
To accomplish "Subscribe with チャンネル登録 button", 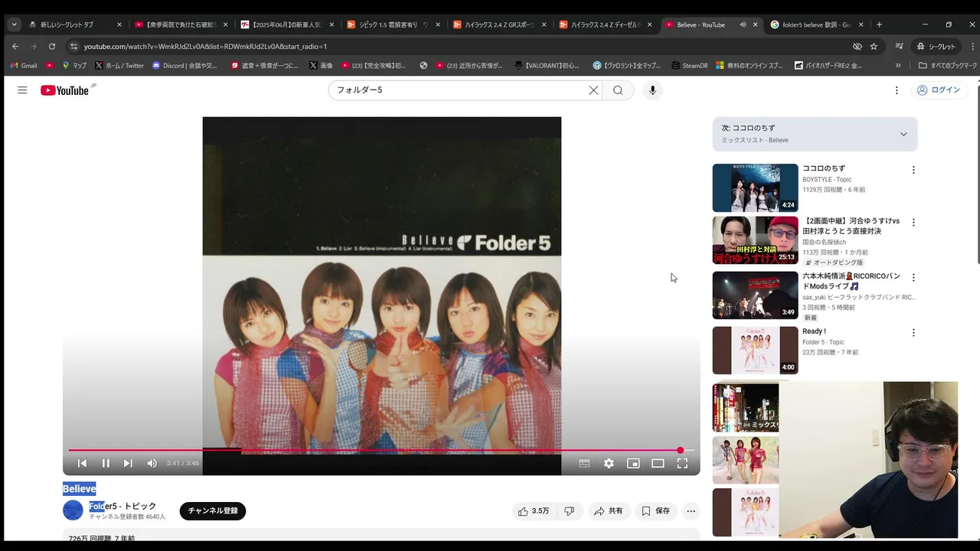I will pyautogui.click(x=213, y=510).
